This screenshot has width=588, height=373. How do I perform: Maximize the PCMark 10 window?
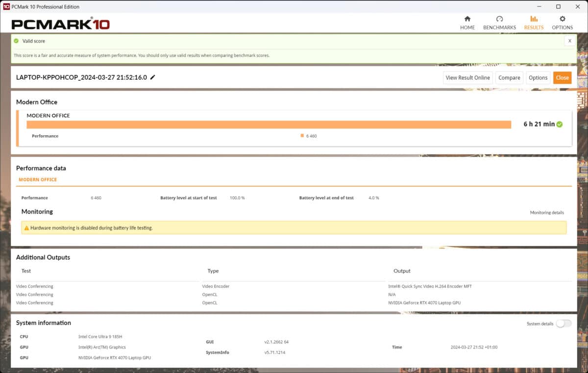pyautogui.click(x=558, y=7)
